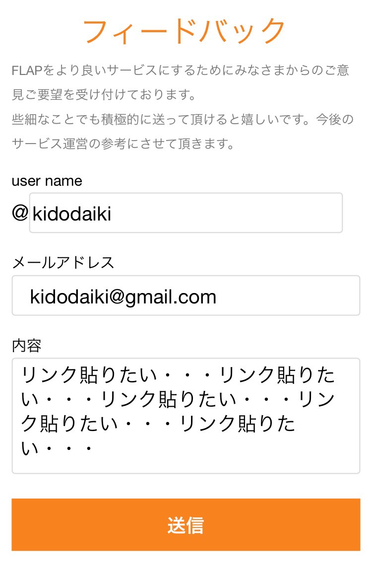The height and width of the screenshot is (588, 372).
Task: Select the メールアドレス field label
Action: pyautogui.click(x=63, y=262)
